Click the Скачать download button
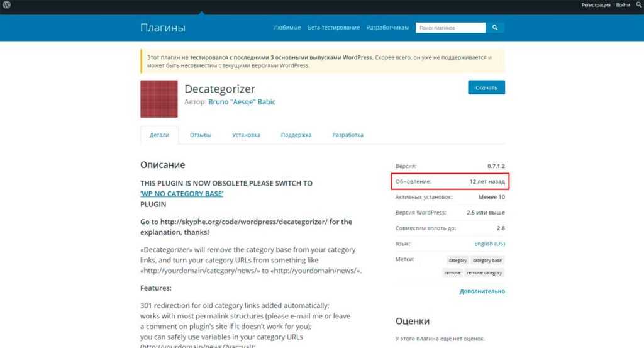The height and width of the screenshot is (348, 644). click(486, 87)
